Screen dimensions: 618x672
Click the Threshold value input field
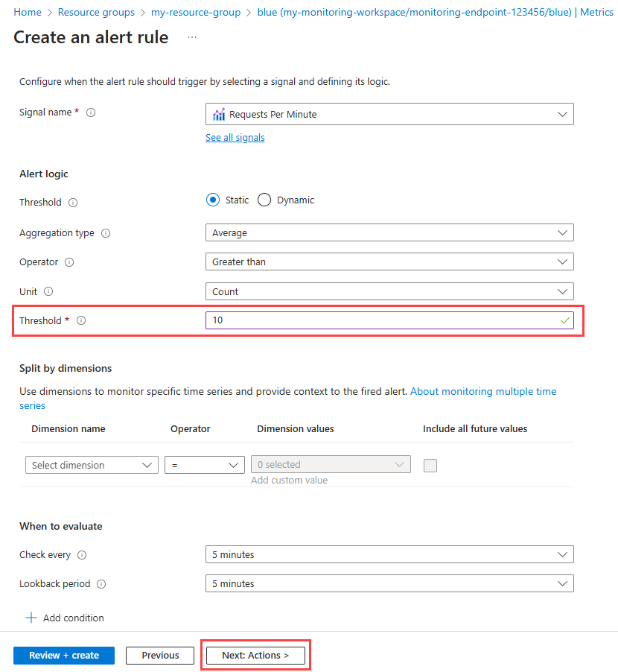click(380, 320)
